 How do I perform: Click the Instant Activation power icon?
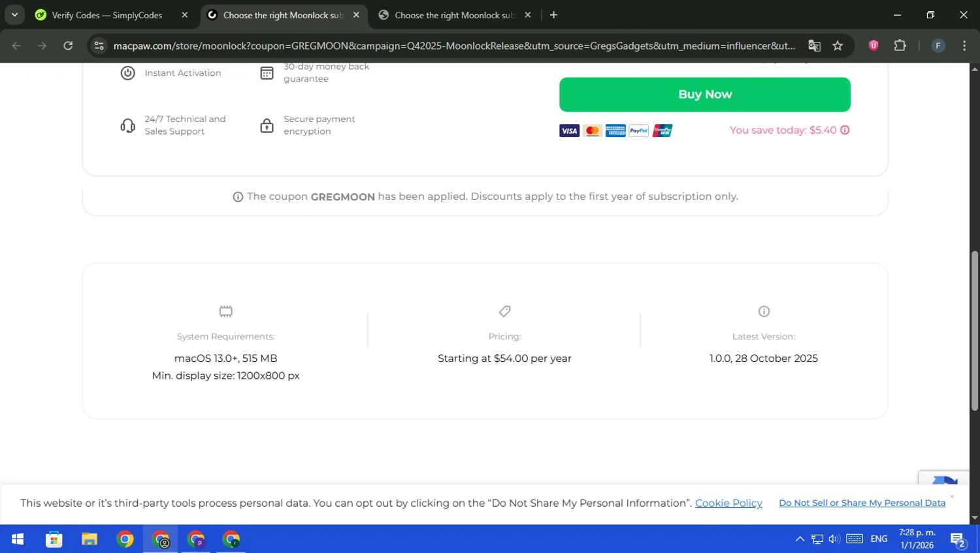click(x=128, y=73)
